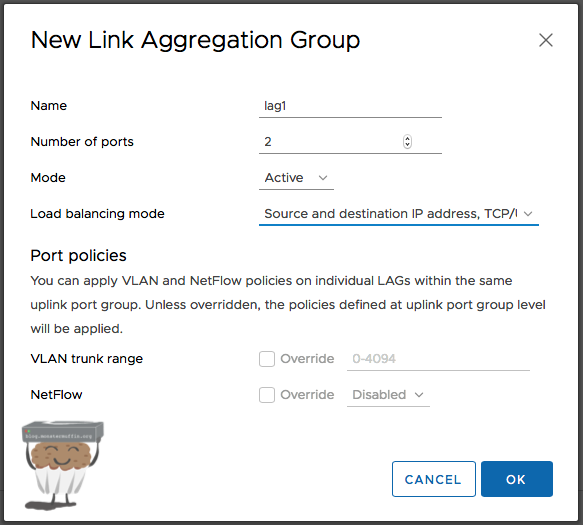583x525 pixels.
Task: Click the chevron next to Disabled NetFlow
Action: click(x=419, y=394)
